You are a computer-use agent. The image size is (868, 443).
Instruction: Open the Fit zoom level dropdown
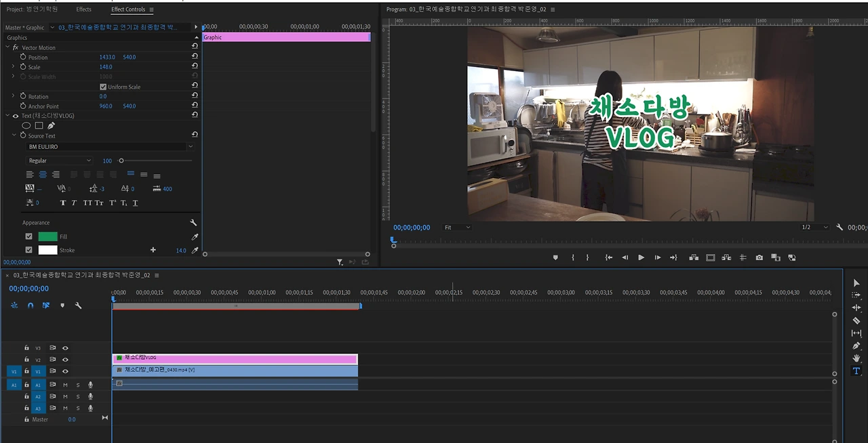point(456,228)
